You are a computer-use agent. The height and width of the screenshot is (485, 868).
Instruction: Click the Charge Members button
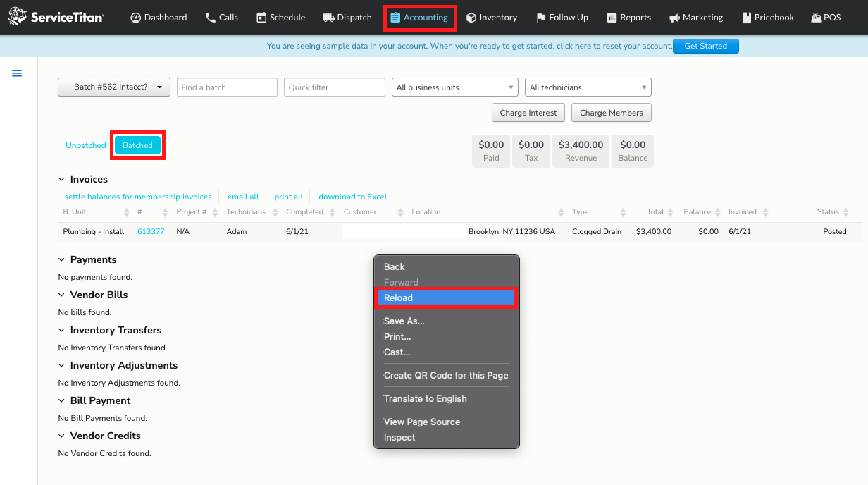point(612,113)
